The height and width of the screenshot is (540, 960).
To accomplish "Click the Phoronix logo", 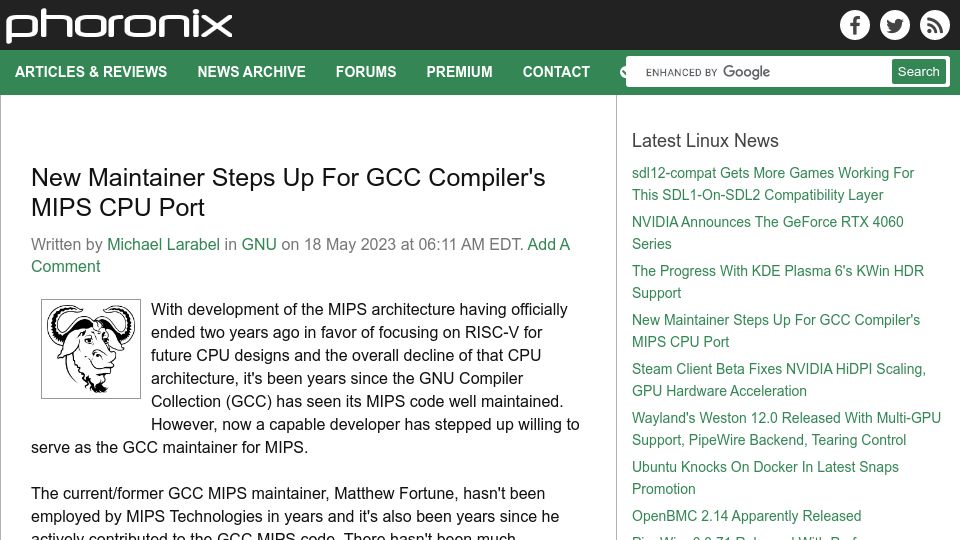I will click(119, 26).
